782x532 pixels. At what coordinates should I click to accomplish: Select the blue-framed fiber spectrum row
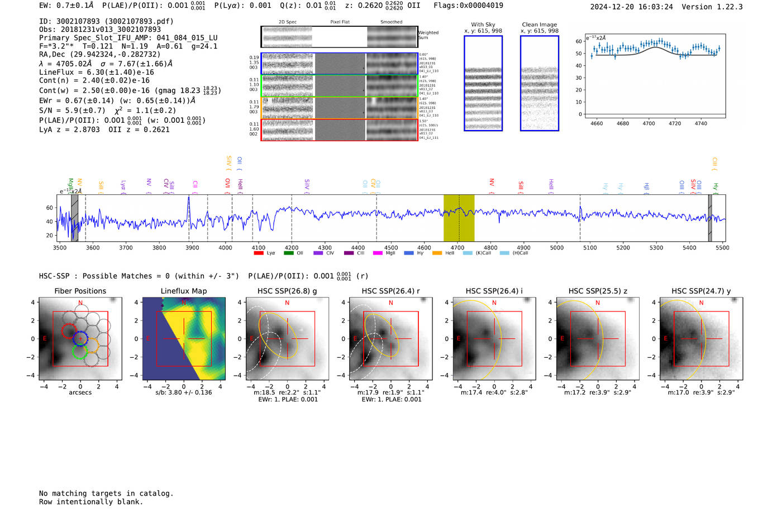(339, 64)
